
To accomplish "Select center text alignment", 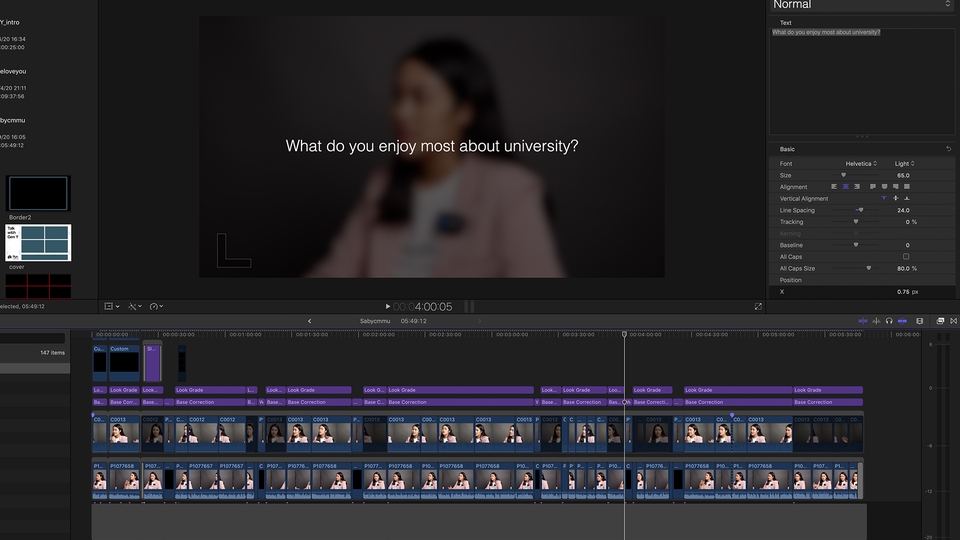I will point(846,187).
